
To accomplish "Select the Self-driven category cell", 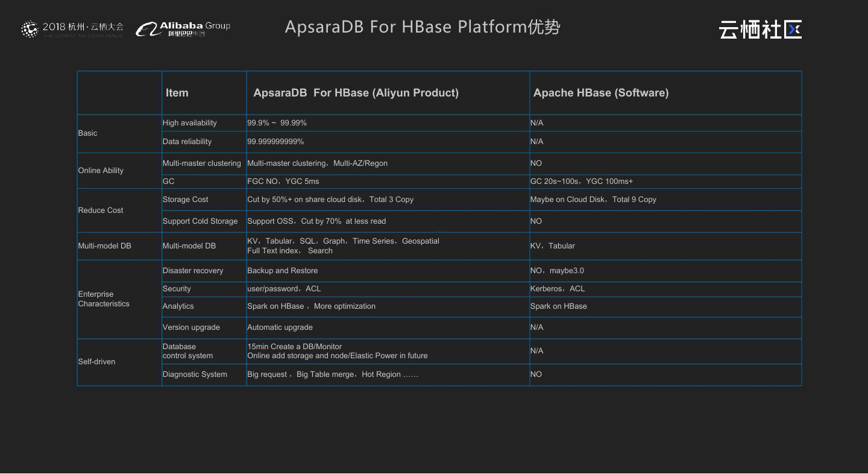I will pos(96,362).
